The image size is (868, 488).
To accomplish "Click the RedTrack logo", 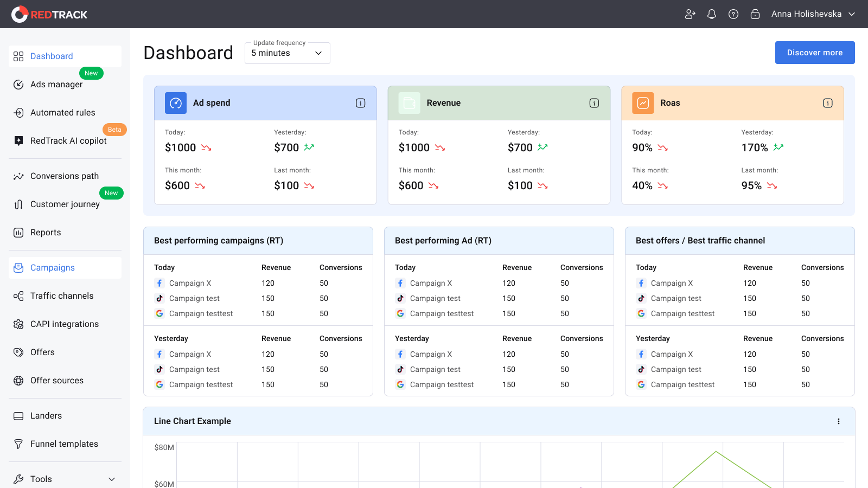I will pos(49,14).
